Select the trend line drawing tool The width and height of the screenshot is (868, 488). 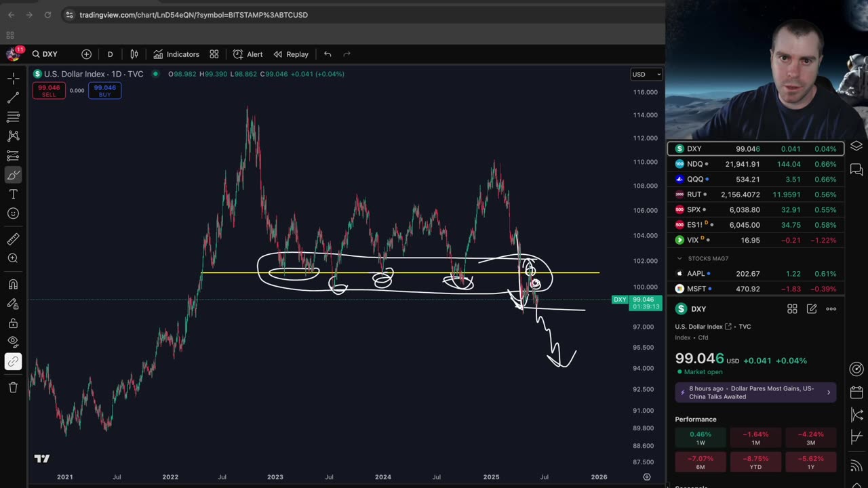tap(13, 98)
